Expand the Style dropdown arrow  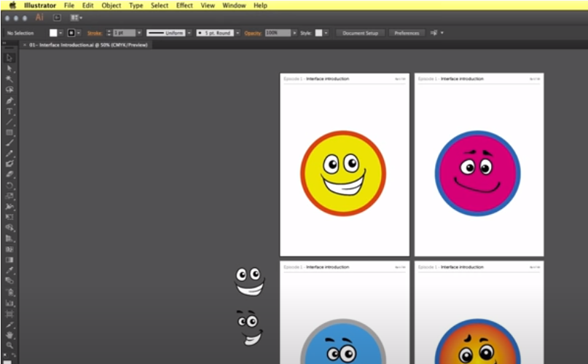[326, 33]
